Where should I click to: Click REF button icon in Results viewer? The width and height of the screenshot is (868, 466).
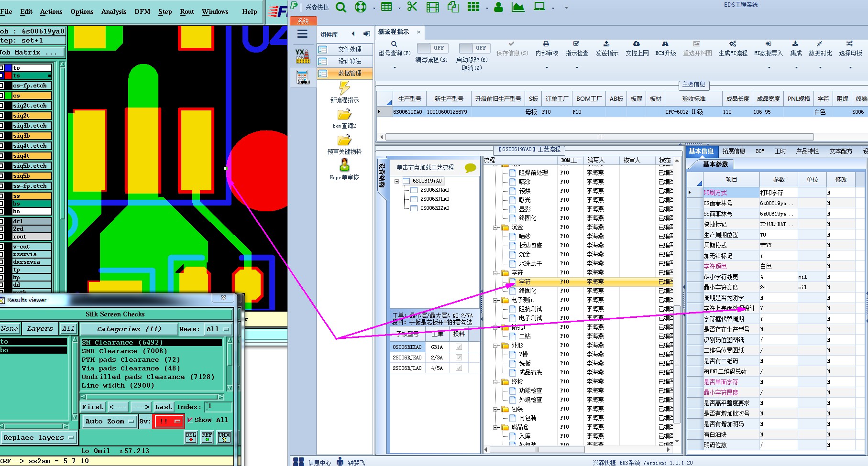(207, 437)
